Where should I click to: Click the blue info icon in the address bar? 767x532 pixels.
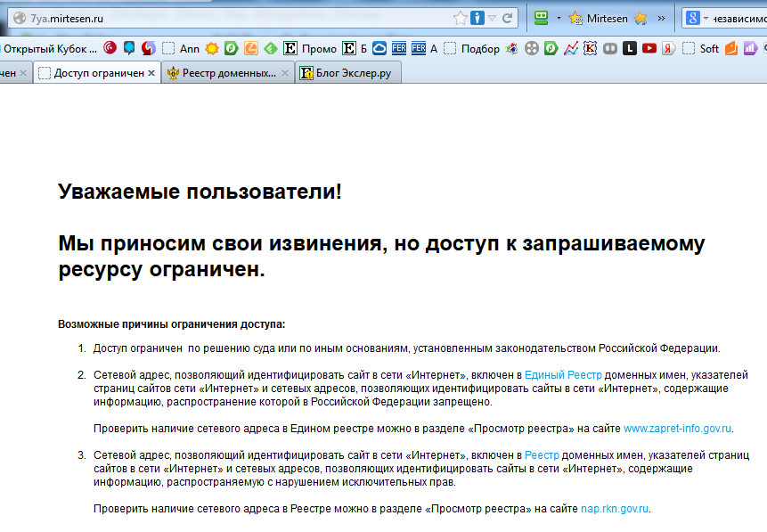477,18
